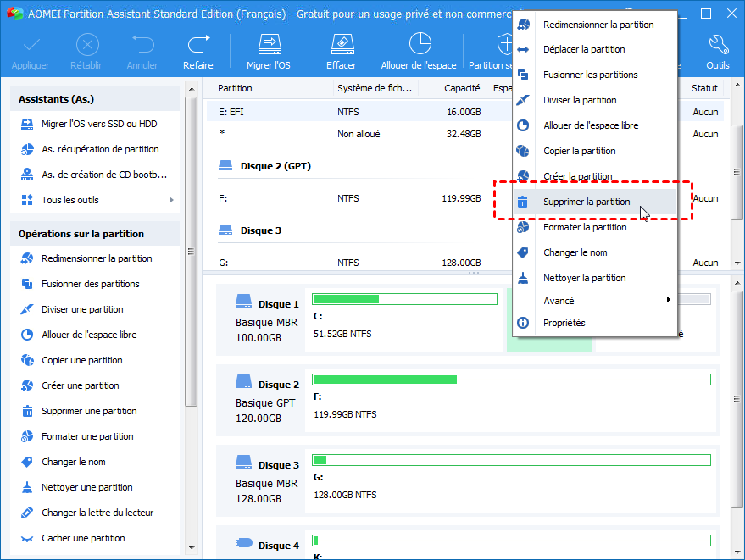Click the partition list scroll-down arrow
This screenshot has height=560, width=745.
pyautogui.click(x=737, y=263)
